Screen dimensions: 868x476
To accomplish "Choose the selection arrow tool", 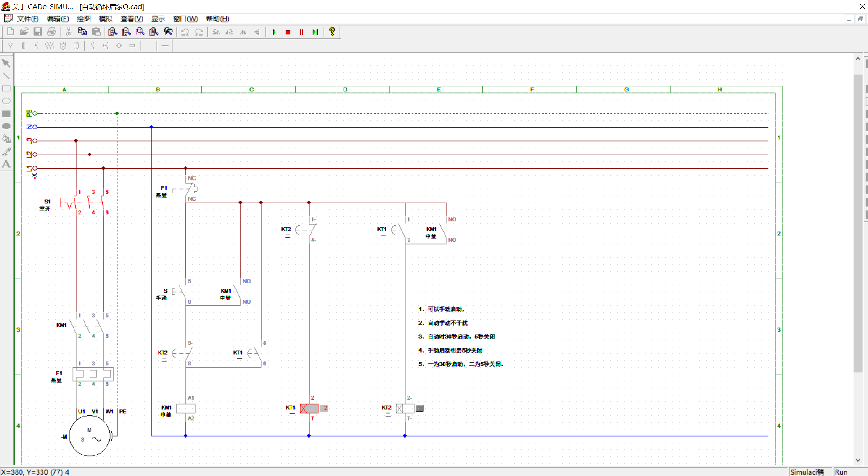I will [6, 63].
